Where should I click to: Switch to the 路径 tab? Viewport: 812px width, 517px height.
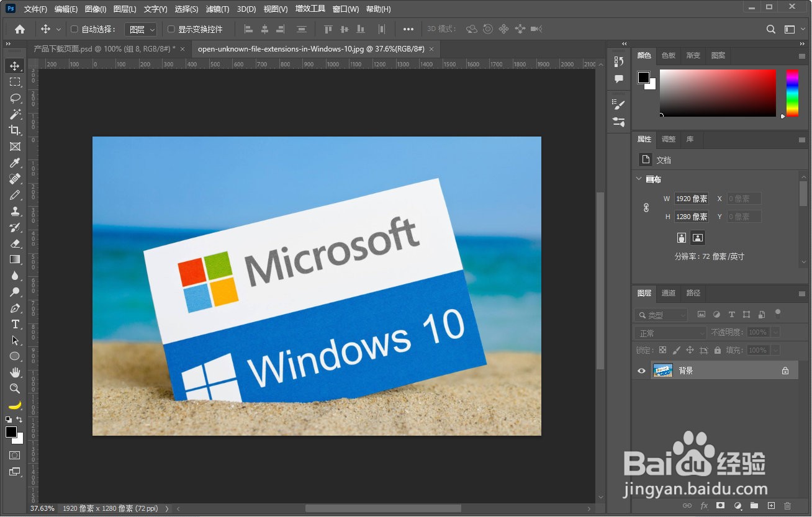coord(693,293)
